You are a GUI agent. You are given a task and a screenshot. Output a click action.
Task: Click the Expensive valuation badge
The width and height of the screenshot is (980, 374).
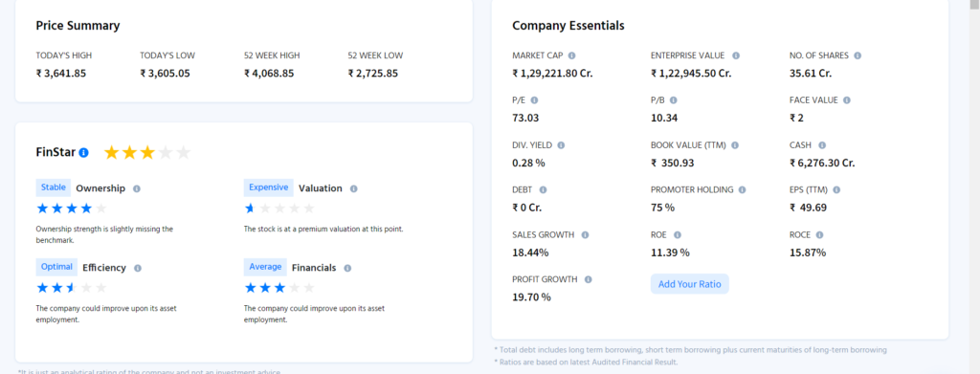[x=268, y=187]
